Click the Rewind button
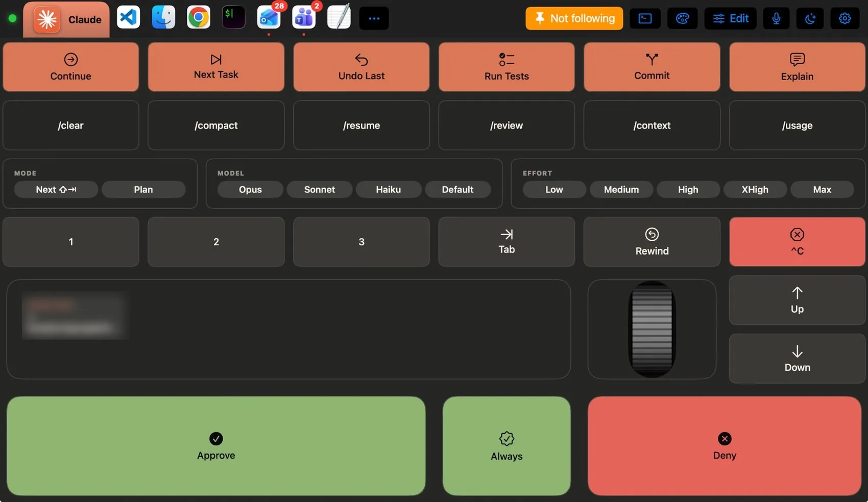The image size is (868, 502). (x=652, y=242)
